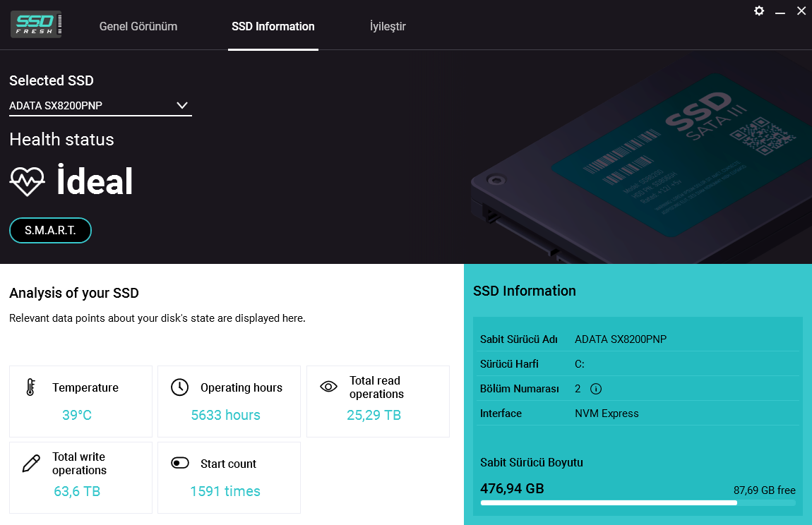Image resolution: width=812 pixels, height=525 pixels.
Task: Click the pencil icon for Total write operations
Action: pyautogui.click(x=31, y=463)
